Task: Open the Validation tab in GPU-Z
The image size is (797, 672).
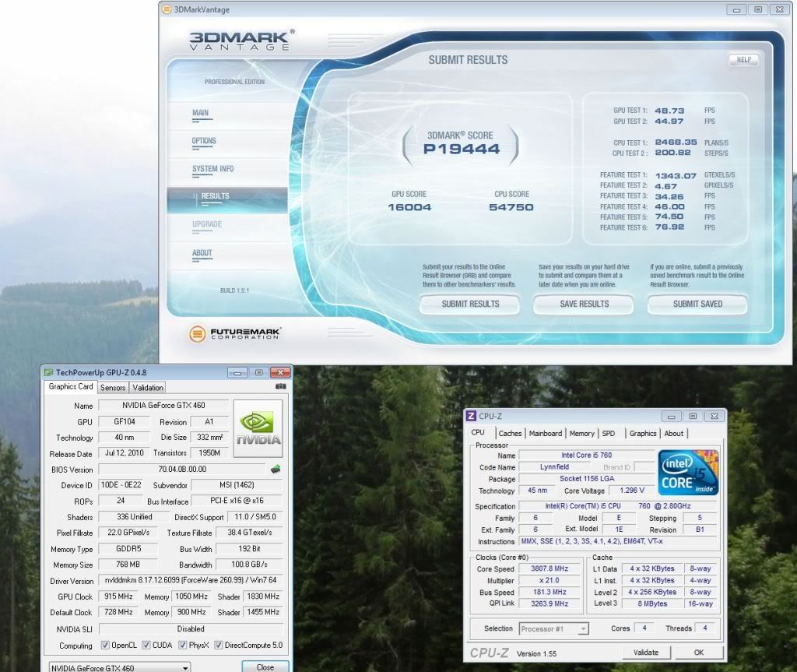Action: tap(148, 388)
